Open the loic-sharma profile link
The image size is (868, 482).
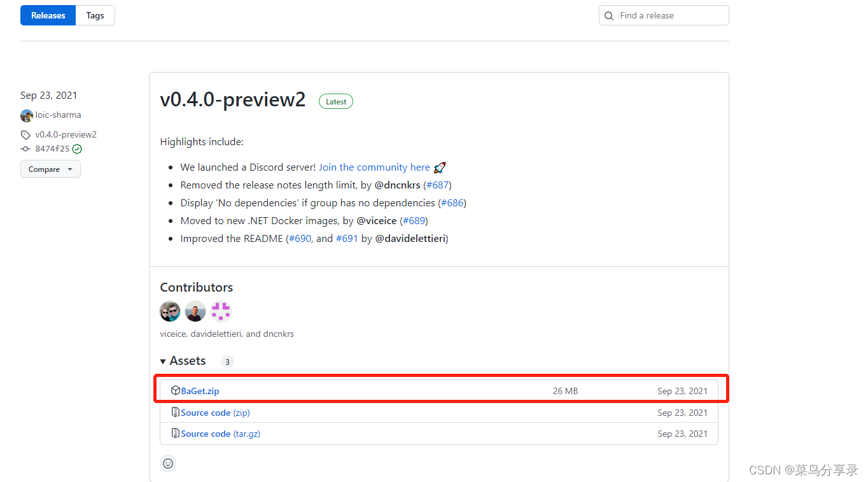point(58,115)
